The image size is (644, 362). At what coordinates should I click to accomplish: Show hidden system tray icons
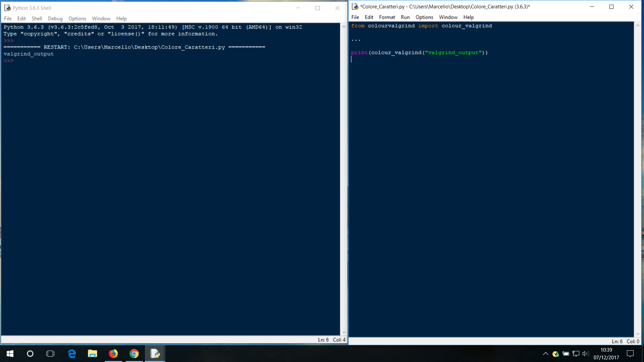[x=545, y=354]
